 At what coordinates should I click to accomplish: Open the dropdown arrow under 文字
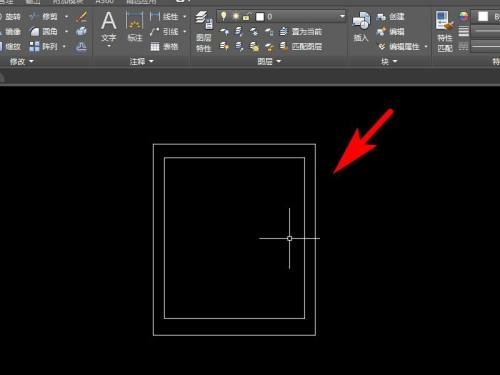click(x=109, y=47)
